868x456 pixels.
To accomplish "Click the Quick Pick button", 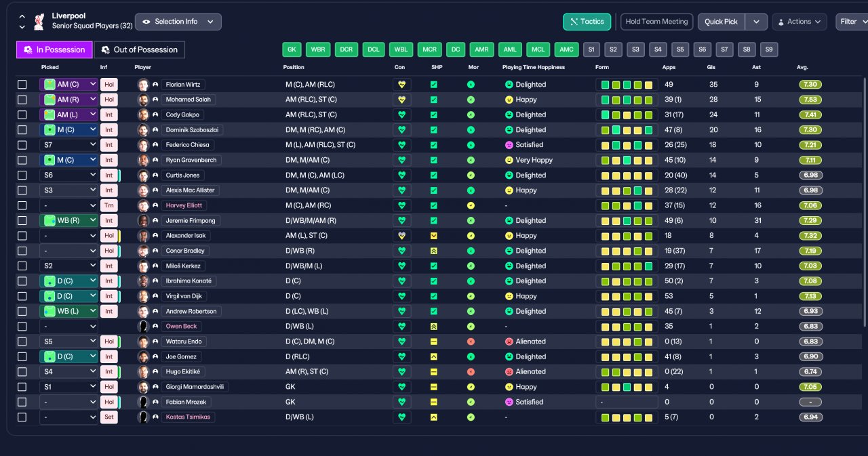I will (722, 22).
